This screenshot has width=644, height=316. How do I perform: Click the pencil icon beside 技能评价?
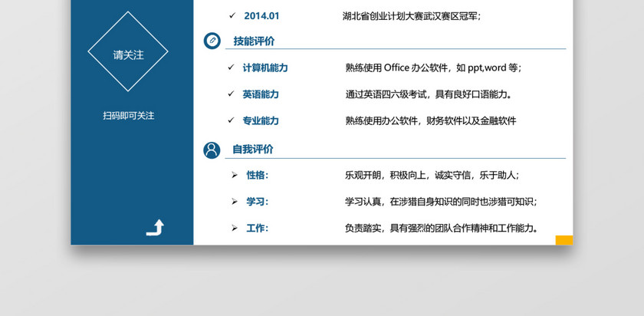pyautogui.click(x=212, y=41)
